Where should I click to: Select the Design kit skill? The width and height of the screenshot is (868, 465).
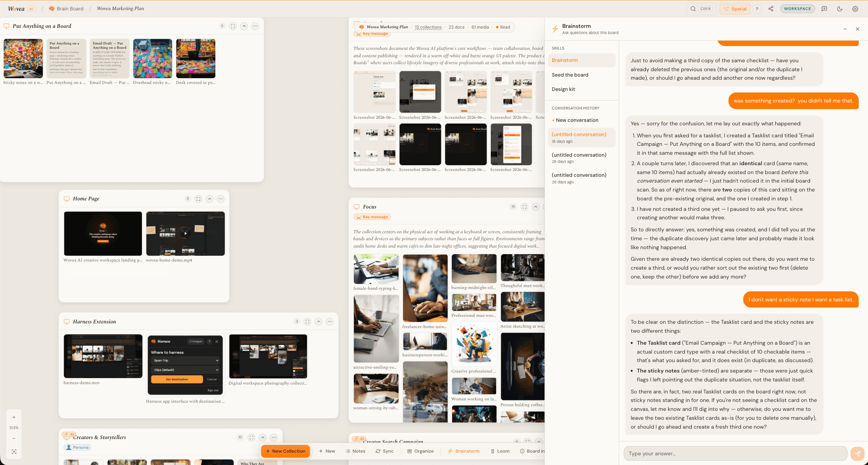click(582, 89)
